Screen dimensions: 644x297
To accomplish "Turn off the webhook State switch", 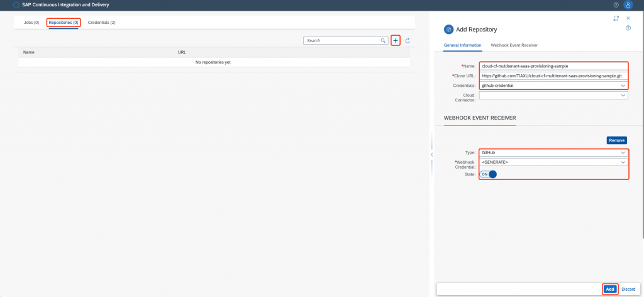I will click(x=488, y=174).
